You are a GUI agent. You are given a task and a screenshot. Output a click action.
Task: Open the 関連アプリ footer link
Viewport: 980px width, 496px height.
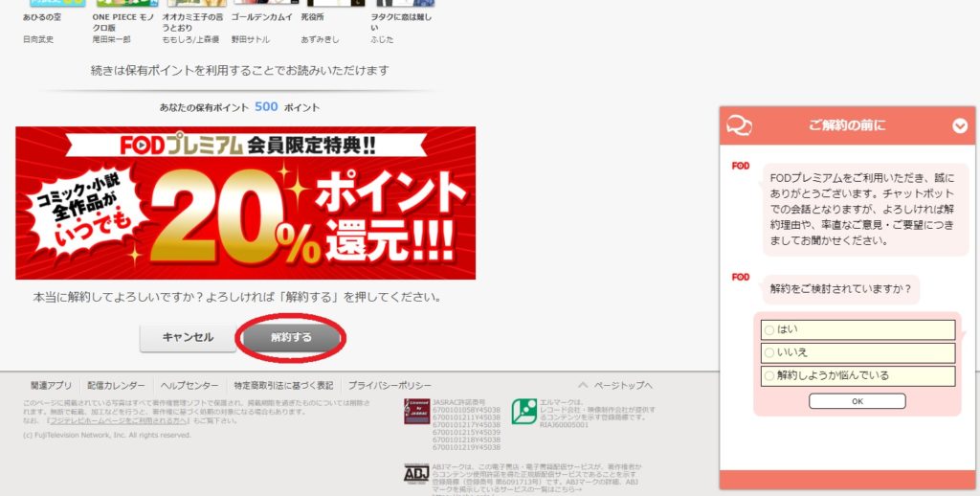click(52, 385)
